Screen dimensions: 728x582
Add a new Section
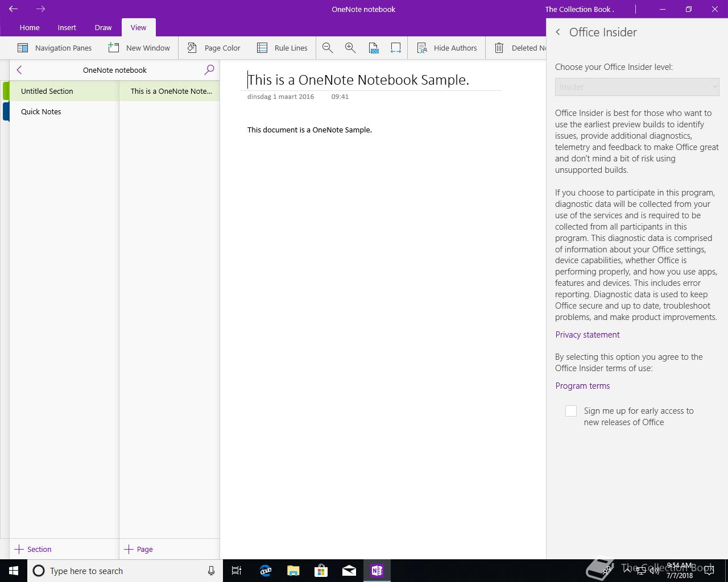[33, 549]
